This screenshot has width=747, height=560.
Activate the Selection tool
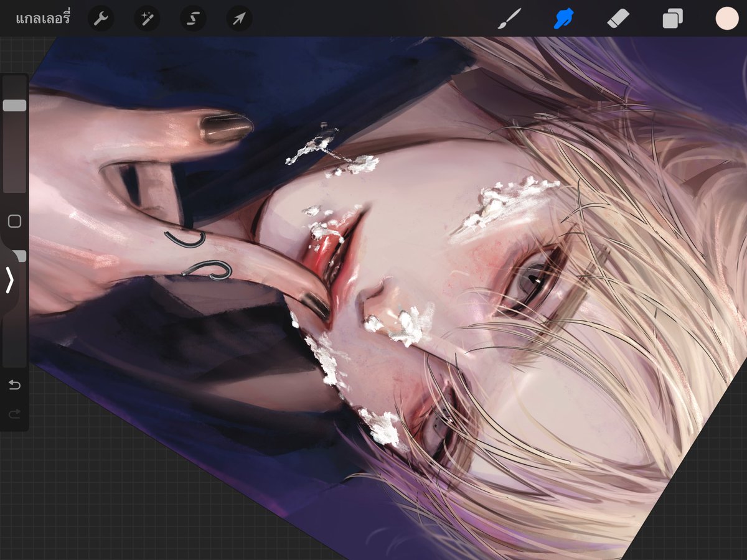192,18
